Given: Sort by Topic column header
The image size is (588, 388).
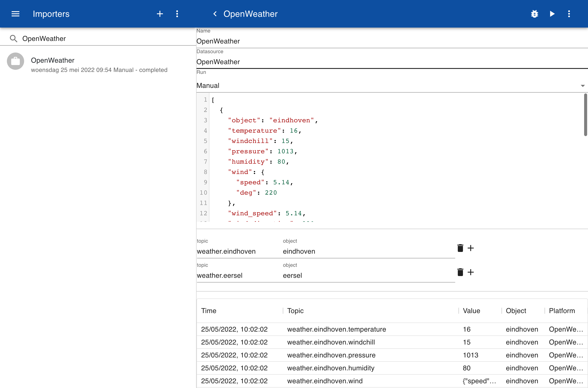Looking at the screenshot, I should click(295, 311).
